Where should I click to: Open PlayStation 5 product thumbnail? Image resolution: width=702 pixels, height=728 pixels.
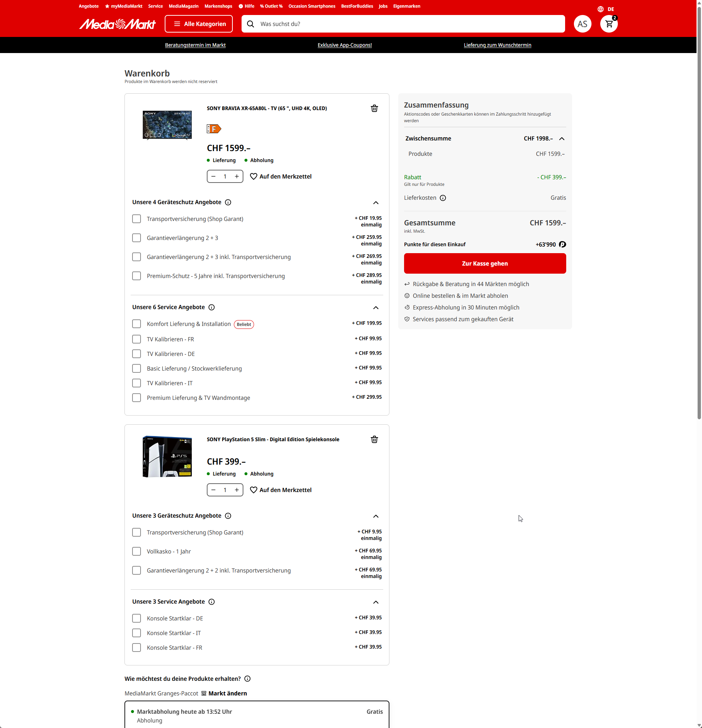[x=167, y=457]
